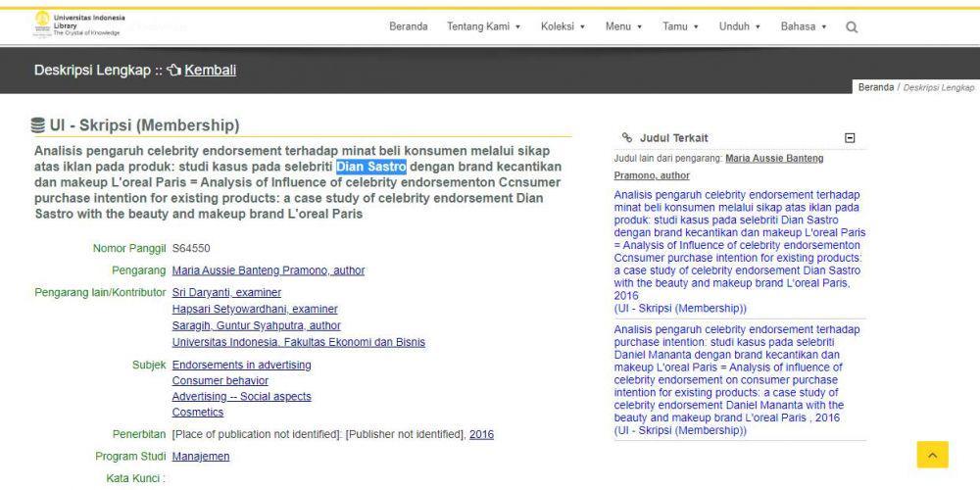The image size is (980, 490).
Task: Open the Bahasa language dropdown
Action: click(x=804, y=26)
